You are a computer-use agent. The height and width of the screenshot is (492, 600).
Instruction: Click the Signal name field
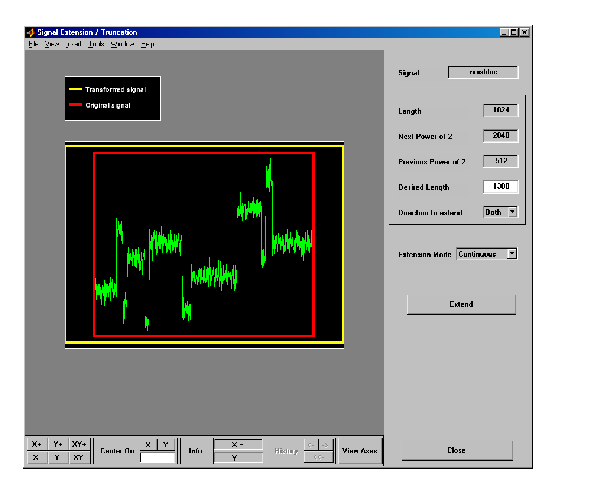(x=483, y=72)
